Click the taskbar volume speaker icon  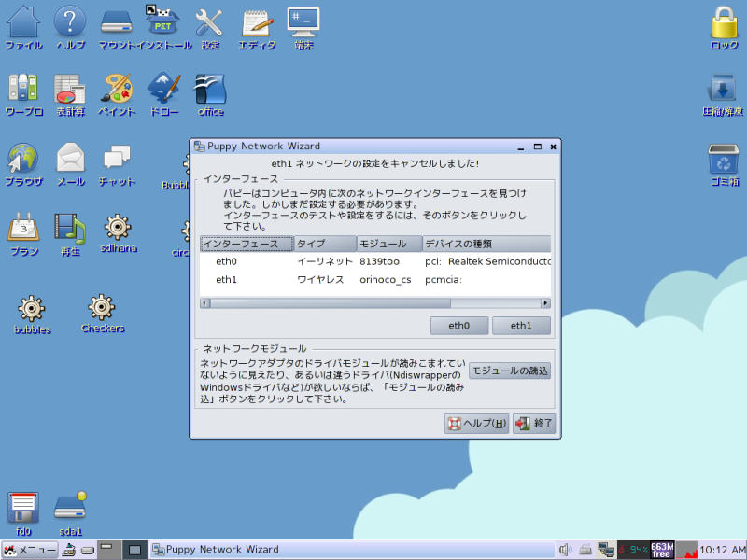[x=566, y=550]
